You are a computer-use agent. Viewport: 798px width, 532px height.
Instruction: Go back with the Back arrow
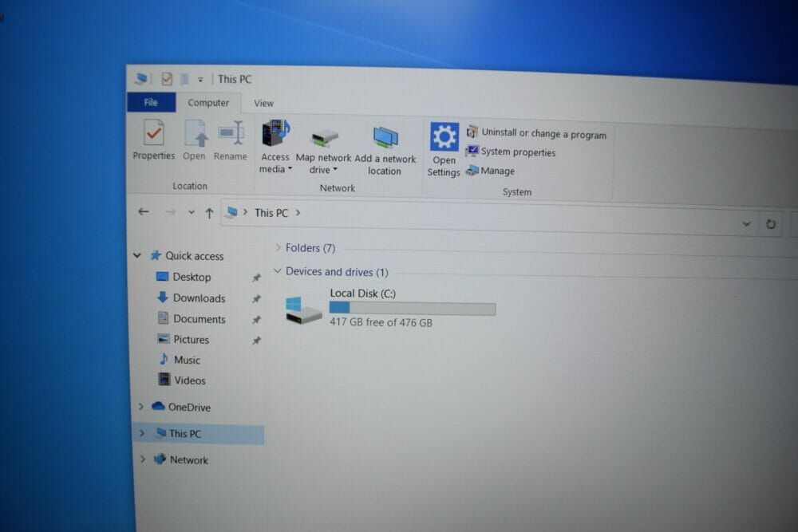[x=144, y=211]
